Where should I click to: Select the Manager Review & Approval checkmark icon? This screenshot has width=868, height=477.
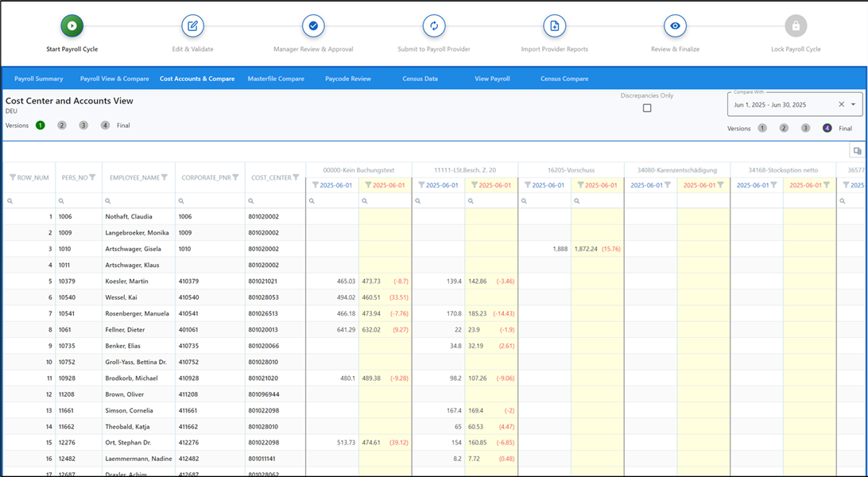(x=313, y=25)
